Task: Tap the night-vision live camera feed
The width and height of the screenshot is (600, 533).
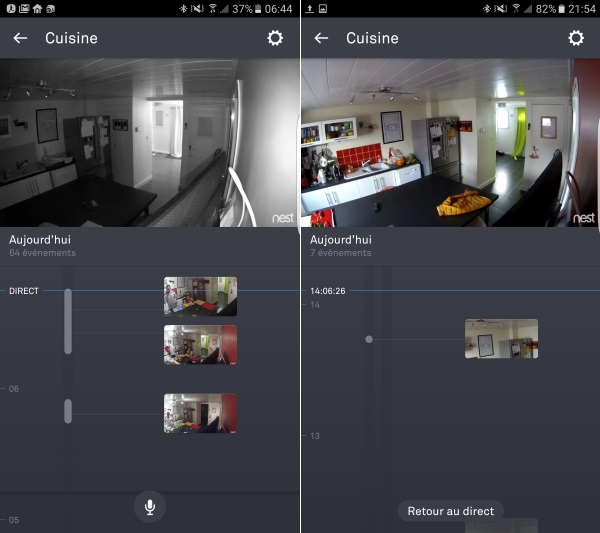Action: 150,142
